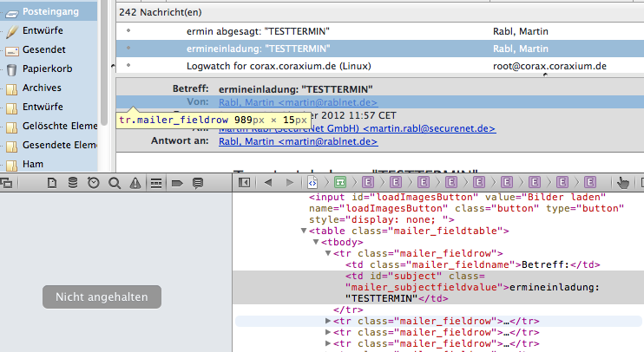Click the magnifying glass search icon

(x=114, y=183)
